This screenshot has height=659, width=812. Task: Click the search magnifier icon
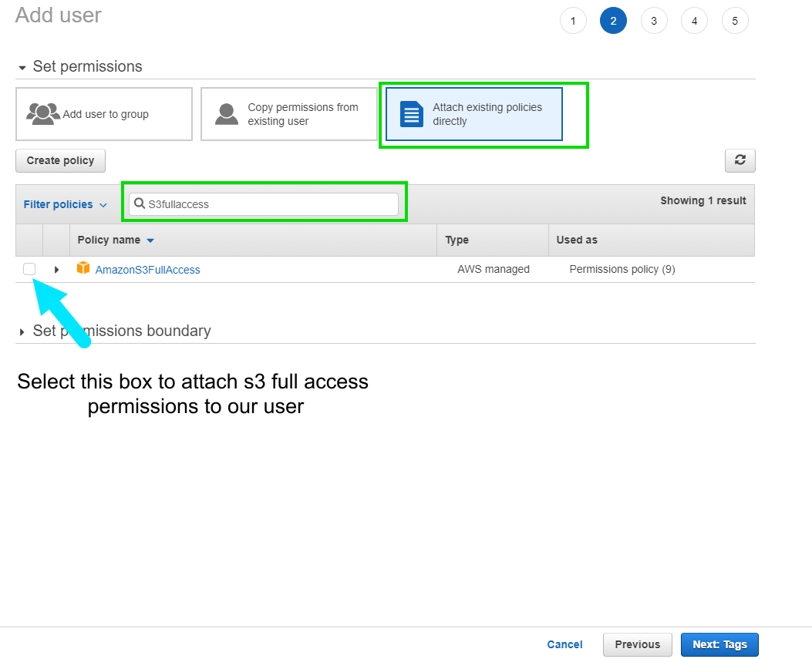point(140,203)
